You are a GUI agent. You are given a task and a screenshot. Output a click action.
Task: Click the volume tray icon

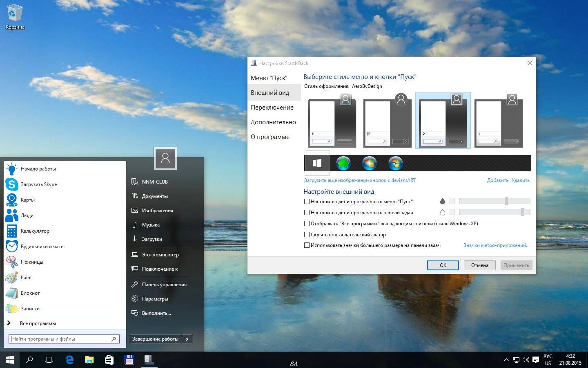(x=526, y=360)
